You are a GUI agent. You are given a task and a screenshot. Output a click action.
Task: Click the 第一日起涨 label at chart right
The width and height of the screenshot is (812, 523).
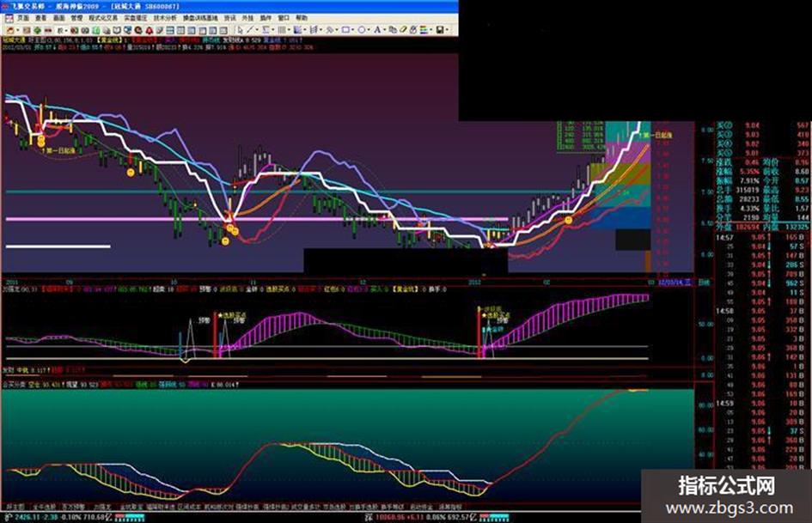point(656,135)
